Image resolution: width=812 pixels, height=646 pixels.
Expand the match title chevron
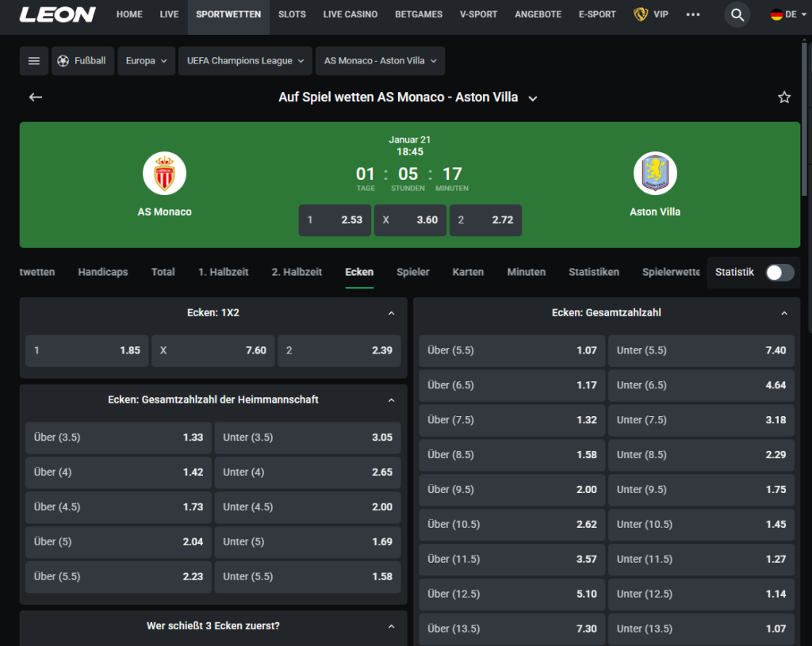tap(533, 98)
